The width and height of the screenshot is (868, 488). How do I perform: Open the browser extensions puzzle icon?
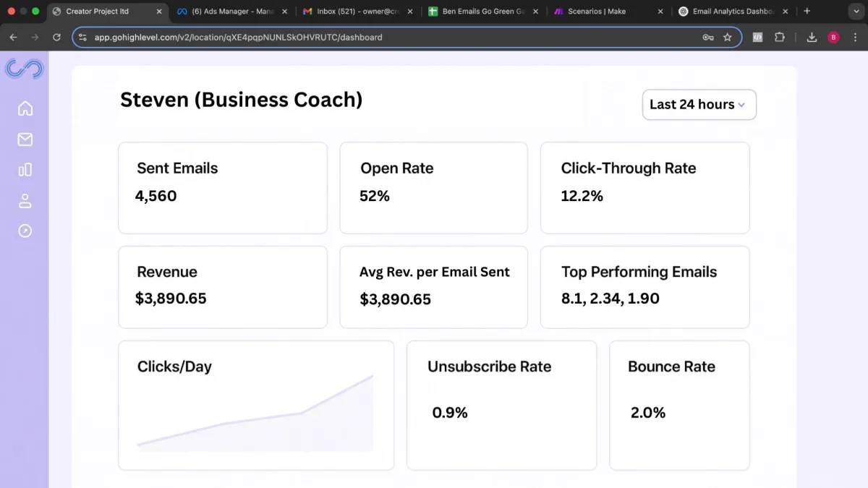coord(780,38)
